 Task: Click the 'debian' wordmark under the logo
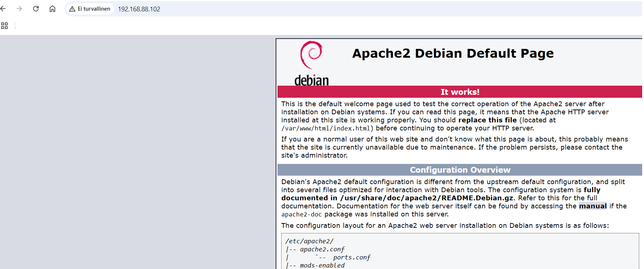tap(311, 80)
